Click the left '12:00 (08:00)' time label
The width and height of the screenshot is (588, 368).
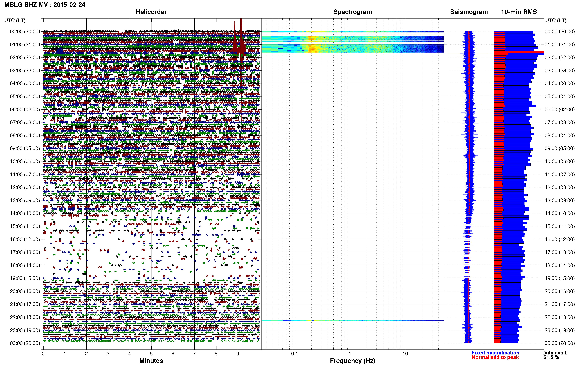coord(25,187)
